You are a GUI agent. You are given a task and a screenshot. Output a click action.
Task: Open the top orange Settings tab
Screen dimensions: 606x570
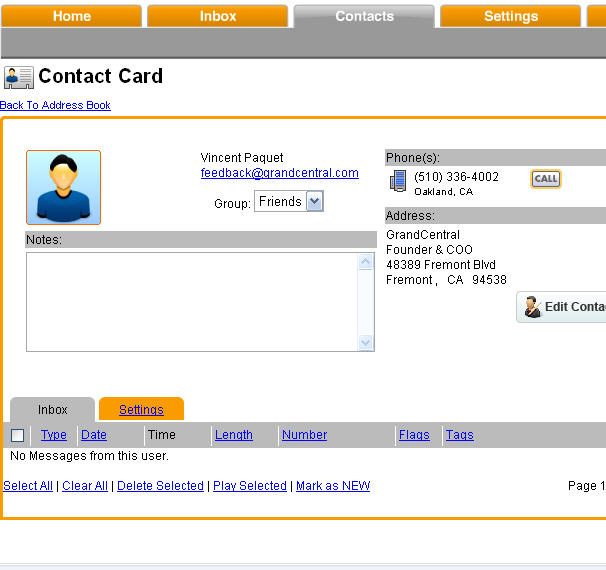click(x=511, y=16)
